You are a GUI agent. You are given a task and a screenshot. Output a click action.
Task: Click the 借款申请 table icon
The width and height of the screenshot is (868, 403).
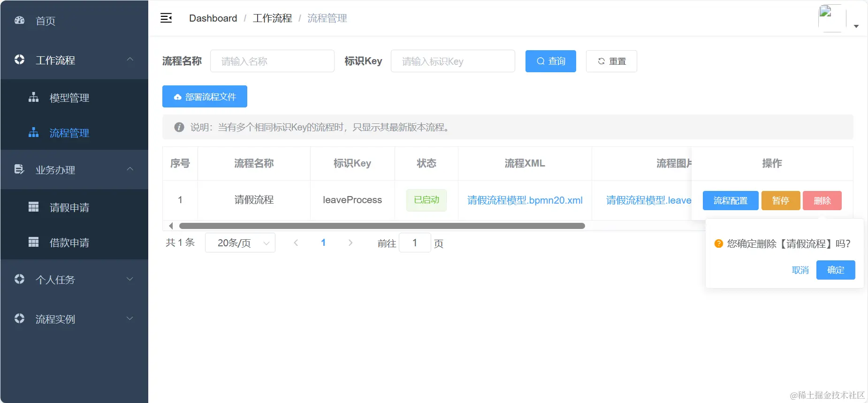(33, 242)
